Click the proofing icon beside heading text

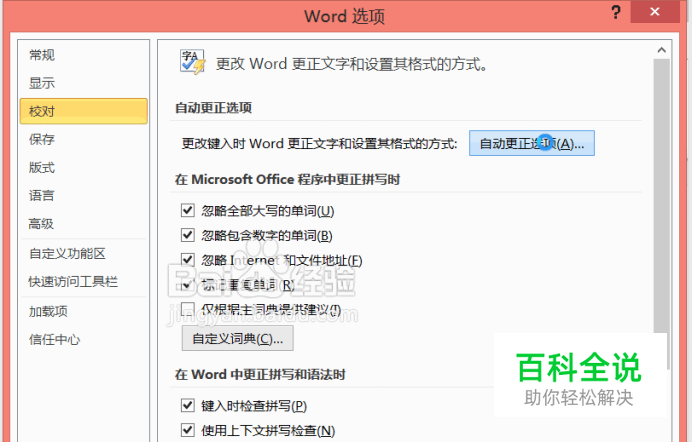[192, 62]
